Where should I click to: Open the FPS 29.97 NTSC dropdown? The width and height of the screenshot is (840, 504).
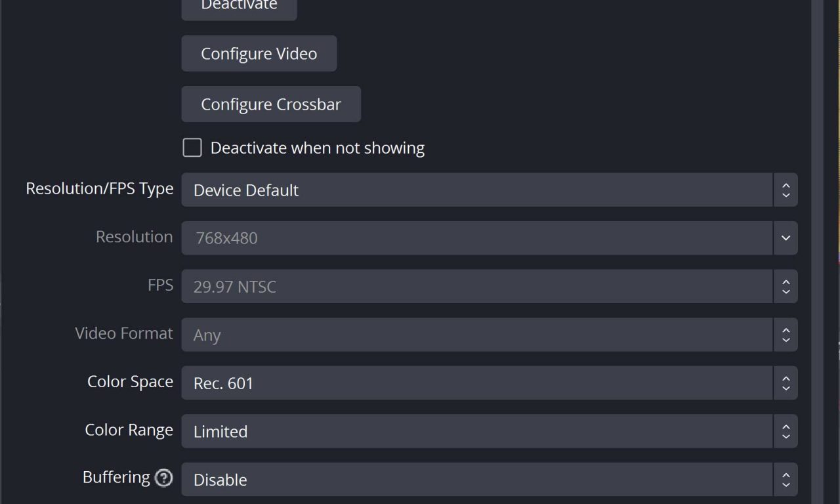pyautogui.click(x=476, y=287)
